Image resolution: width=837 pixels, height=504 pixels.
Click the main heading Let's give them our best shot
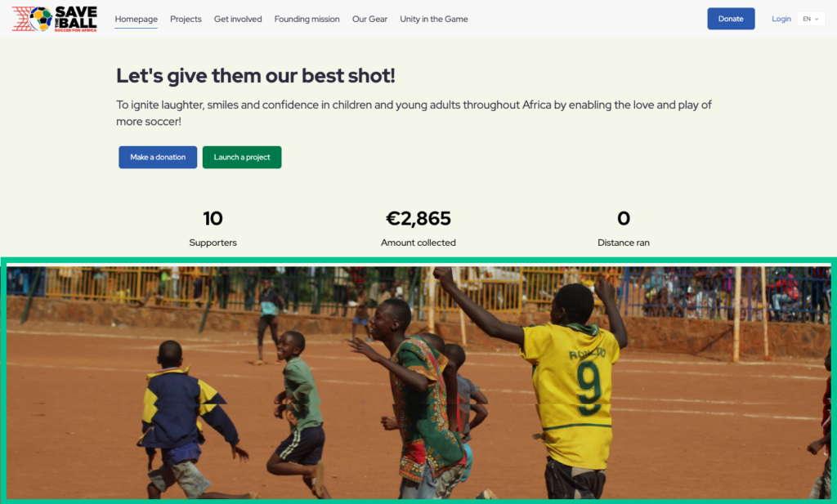point(256,76)
